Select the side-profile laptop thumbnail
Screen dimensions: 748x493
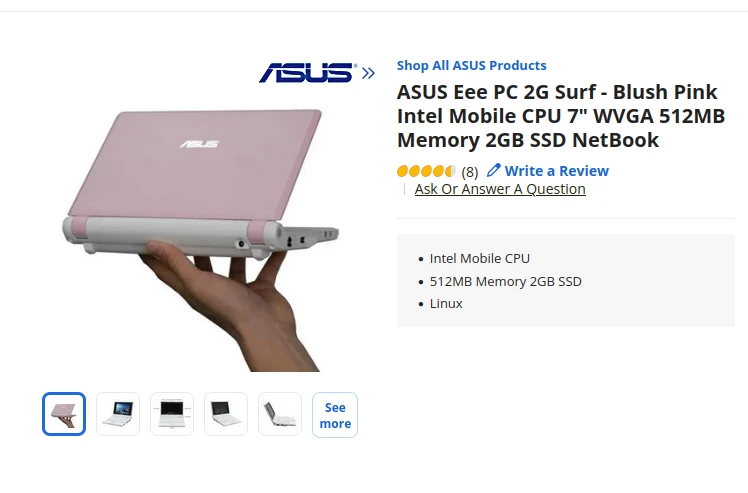(280, 414)
